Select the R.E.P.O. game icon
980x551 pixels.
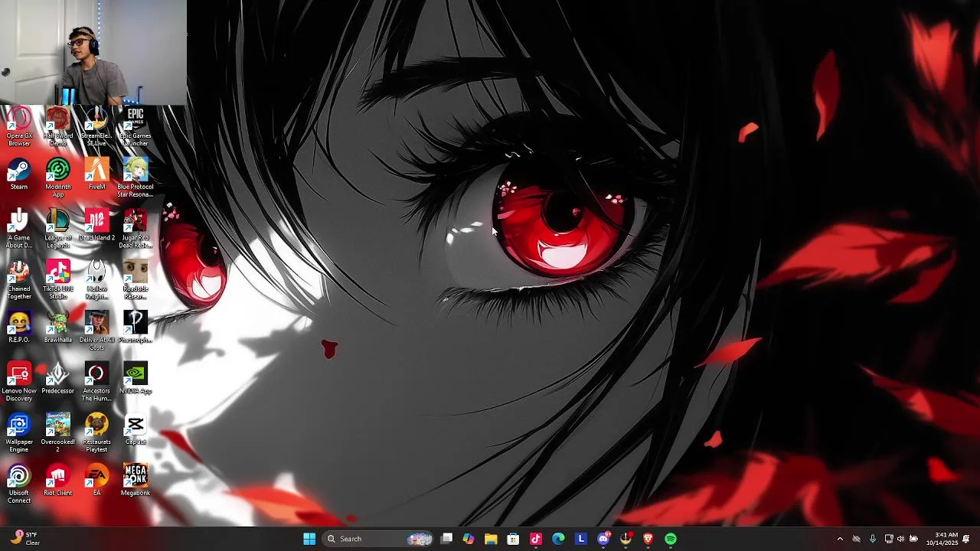(x=19, y=328)
